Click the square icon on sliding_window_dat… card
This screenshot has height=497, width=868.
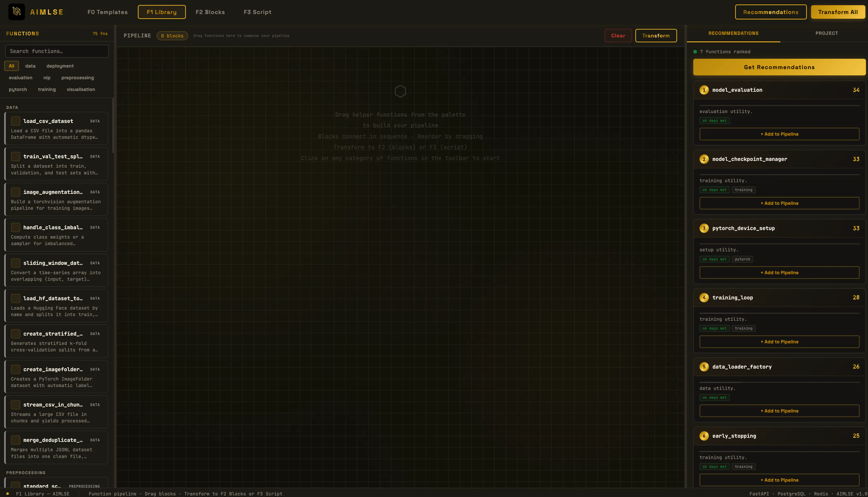tap(15, 263)
